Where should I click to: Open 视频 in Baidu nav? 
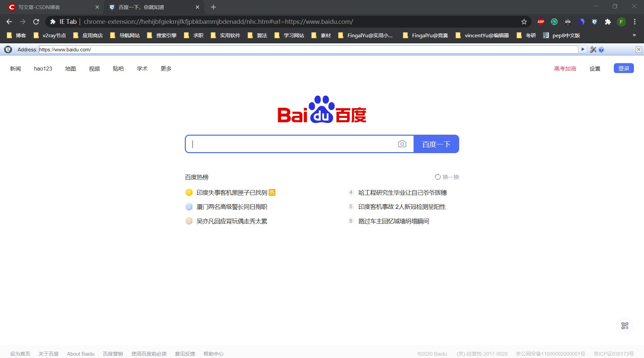(94, 69)
